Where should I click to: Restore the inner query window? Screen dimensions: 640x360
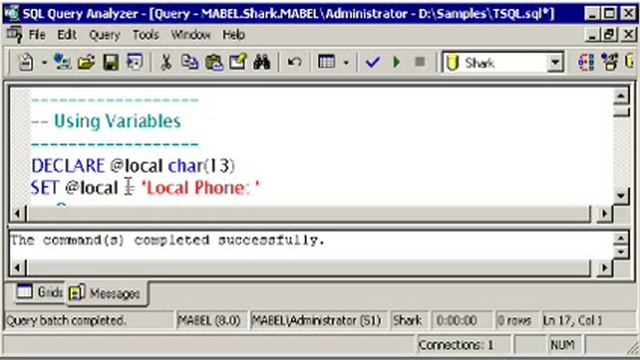coord(609,35)
